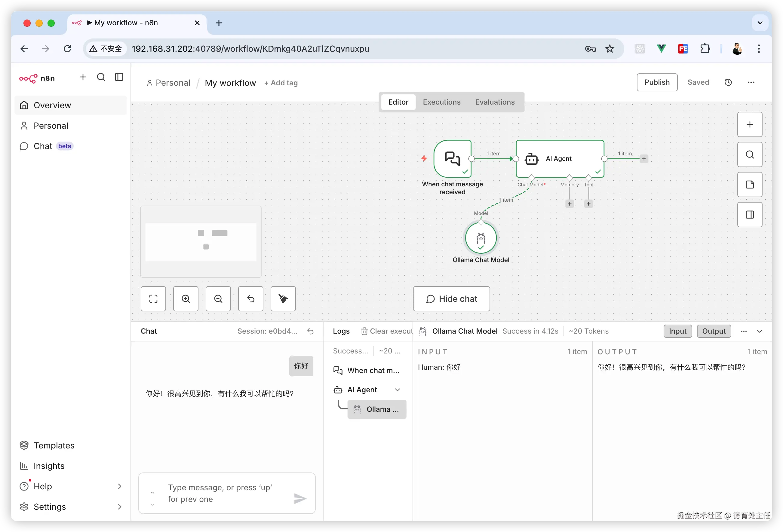Click the tidy up workflow broom icon

click(283, 299)
